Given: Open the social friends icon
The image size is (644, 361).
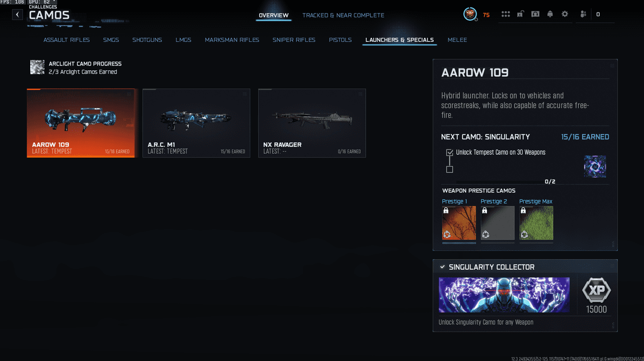Looking at the screenshot, I should [x=583, y=14].
